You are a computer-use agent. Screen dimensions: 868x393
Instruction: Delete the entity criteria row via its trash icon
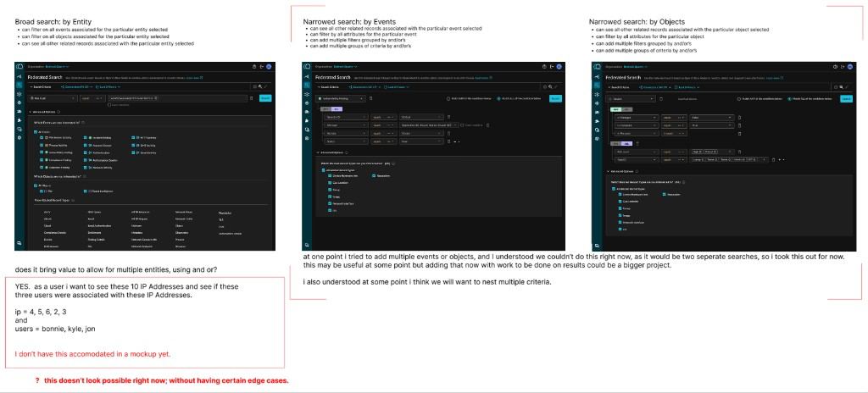click(251, 98)
